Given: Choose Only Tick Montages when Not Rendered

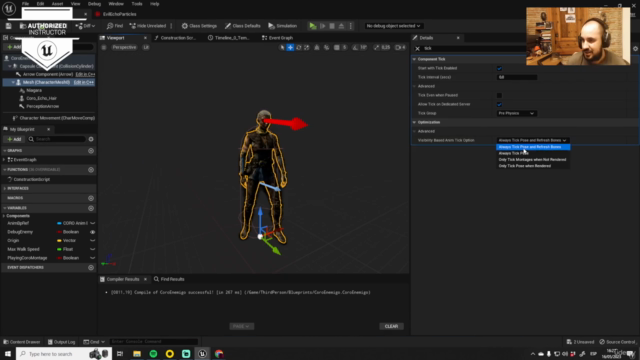Looking at the screenshot, I should click(533, 160).
